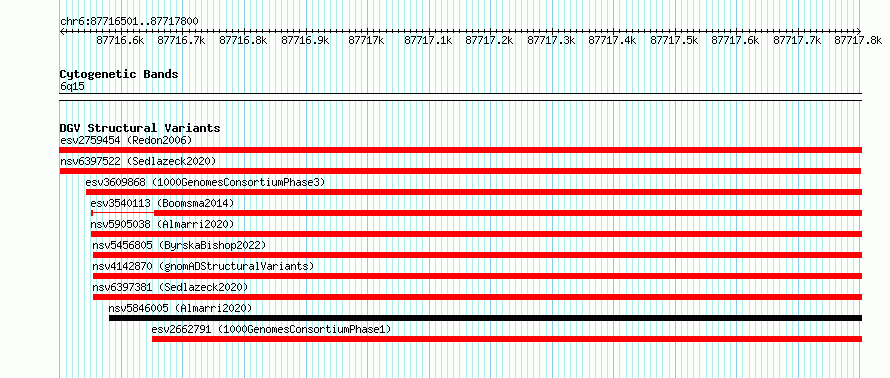Click the DGV Structural Variants track title
890x378 pixels.
point(140,128)
